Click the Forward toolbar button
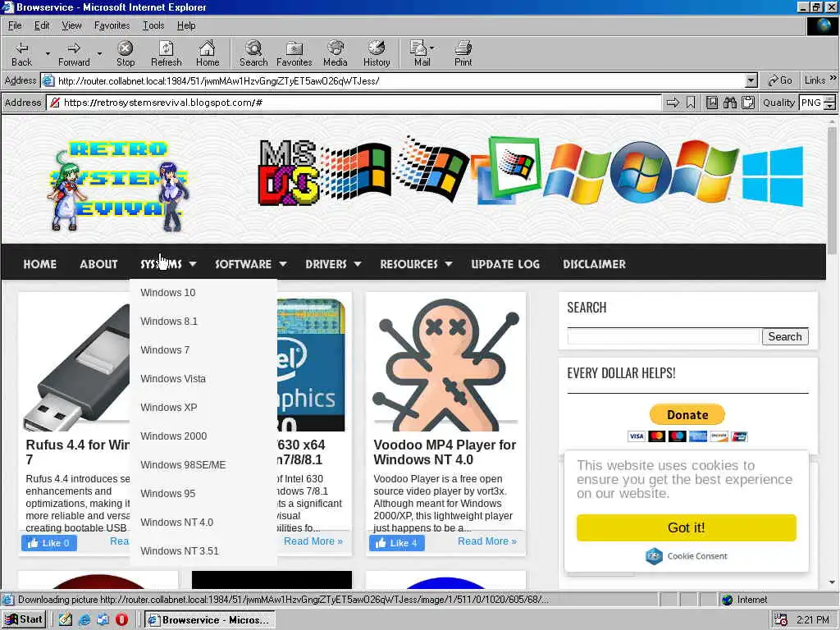 point(74,54)
